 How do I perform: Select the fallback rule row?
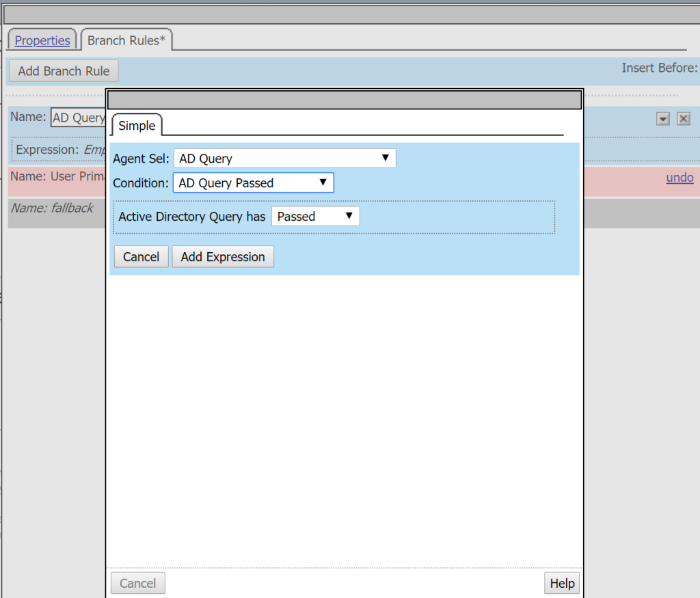tap(57, 213)
